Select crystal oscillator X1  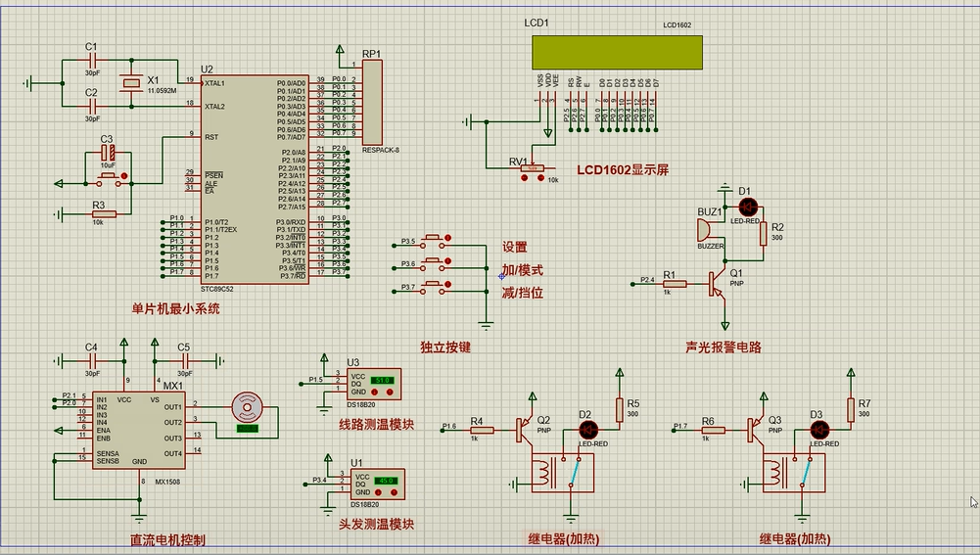coord(130,84)
